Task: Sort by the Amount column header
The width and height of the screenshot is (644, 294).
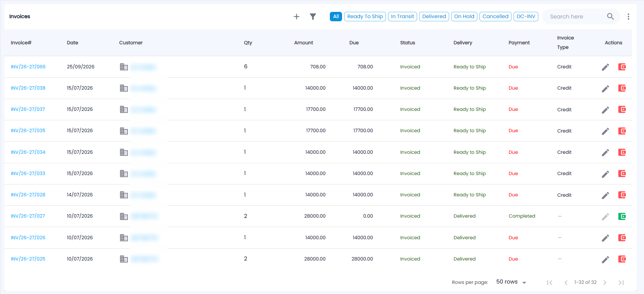Action: (x=304, y=43)
